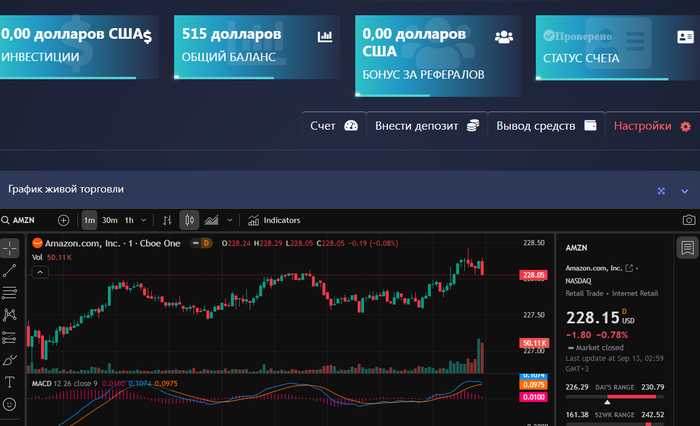
Task: Click the MACD indicator legend
Action: pos(104,384)
